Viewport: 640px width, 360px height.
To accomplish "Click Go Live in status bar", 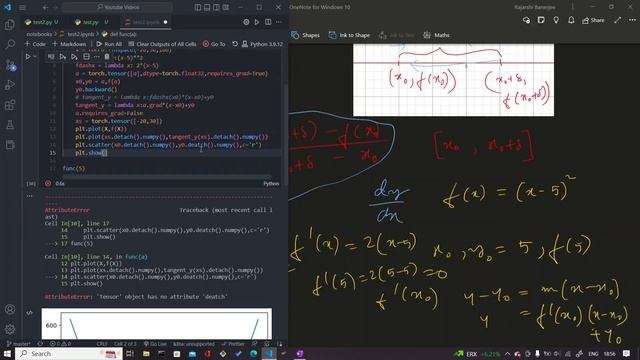I will click(x=156, y=344).
